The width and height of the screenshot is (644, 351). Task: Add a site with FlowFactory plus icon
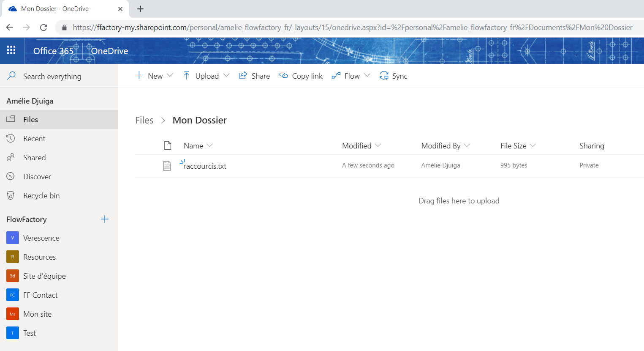click(x=105, y=219)
